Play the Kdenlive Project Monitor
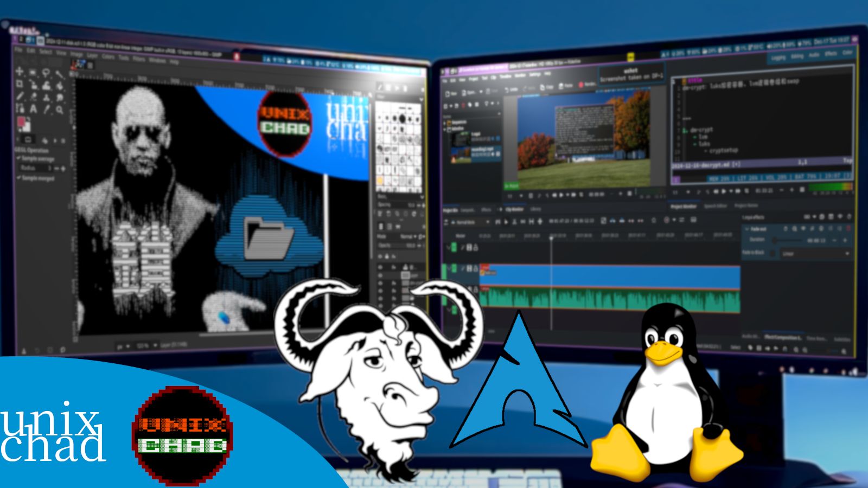Screen dimensions: 868x488 point(724,191)
